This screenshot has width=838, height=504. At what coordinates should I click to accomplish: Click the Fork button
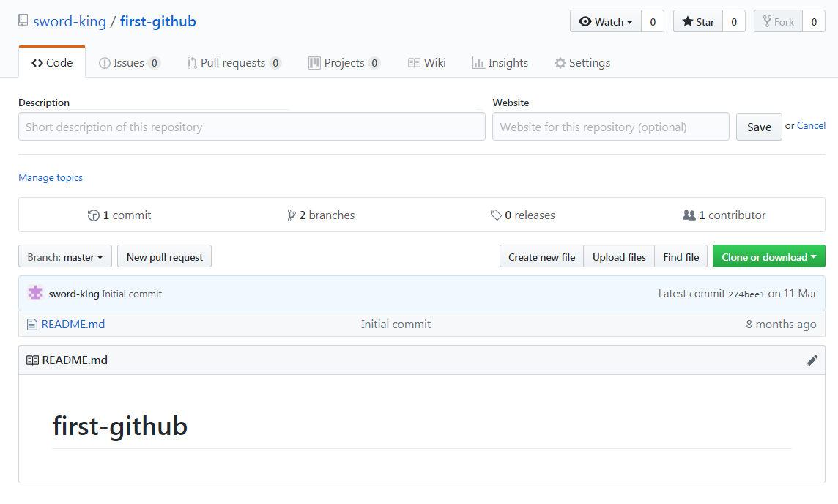coord(778,21)
